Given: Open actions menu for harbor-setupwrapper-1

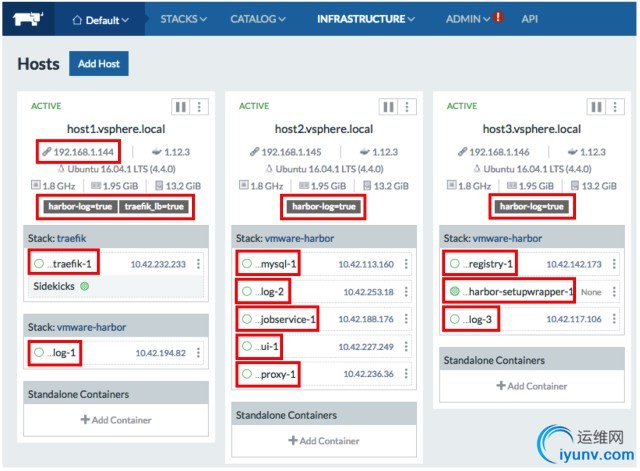Looking at the screenshot, I should click(614, 292).
